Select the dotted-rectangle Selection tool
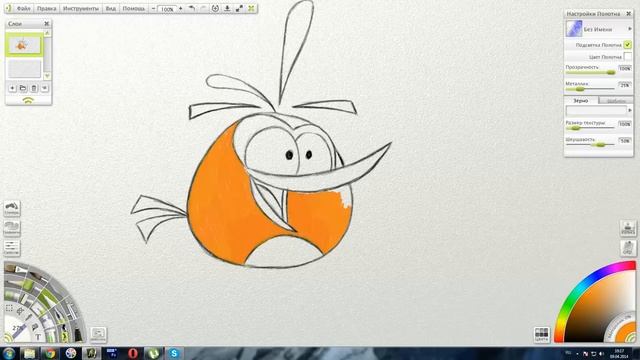This screenshot has width=640, height=360. point(9,308)
